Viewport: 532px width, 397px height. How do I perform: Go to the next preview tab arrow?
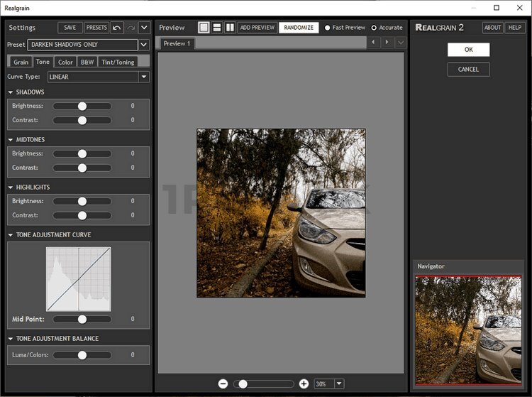[387, 43]
